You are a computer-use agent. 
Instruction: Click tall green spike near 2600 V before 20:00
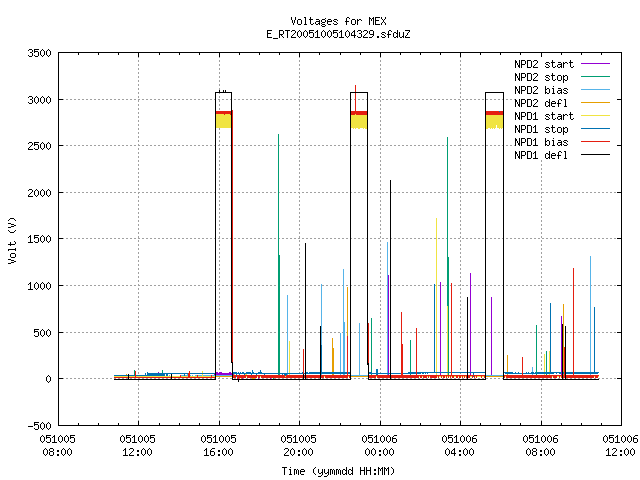pyautogui.click(x=278, y=253)
